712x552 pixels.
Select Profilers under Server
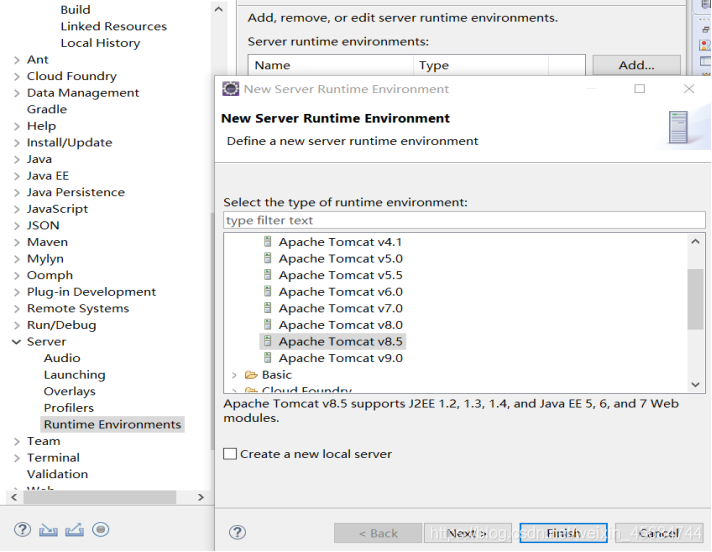[x=69, y=408]
